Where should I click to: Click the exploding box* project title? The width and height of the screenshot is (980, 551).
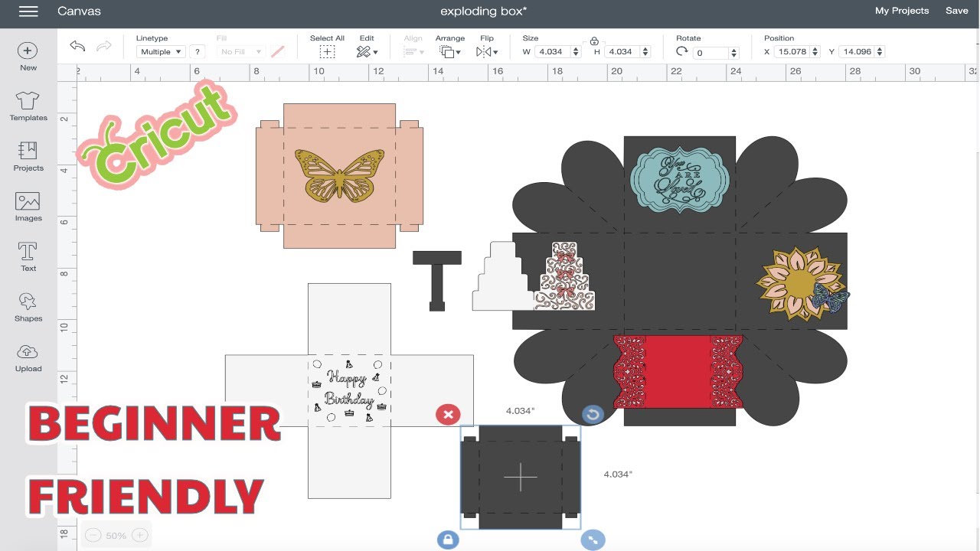point(484,11)
